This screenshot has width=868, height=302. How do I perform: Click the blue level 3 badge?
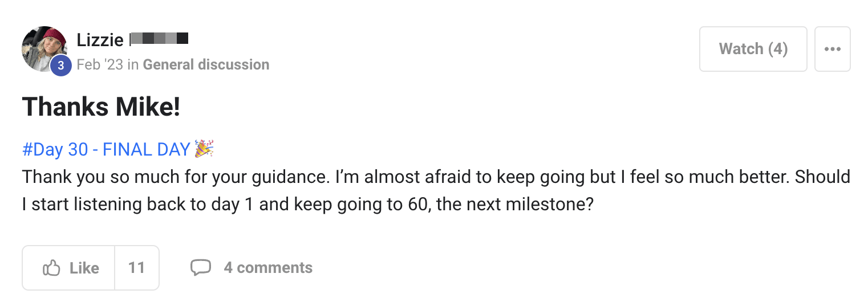tap(60, 66)
